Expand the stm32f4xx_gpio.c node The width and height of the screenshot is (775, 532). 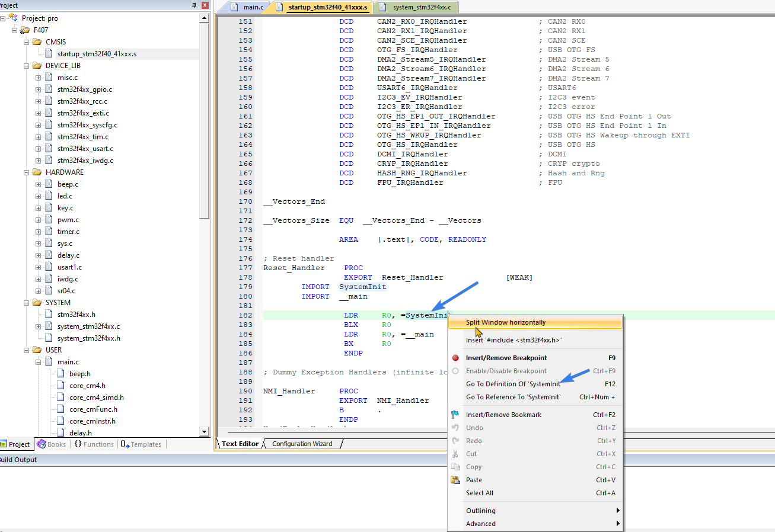click(39, 89)
